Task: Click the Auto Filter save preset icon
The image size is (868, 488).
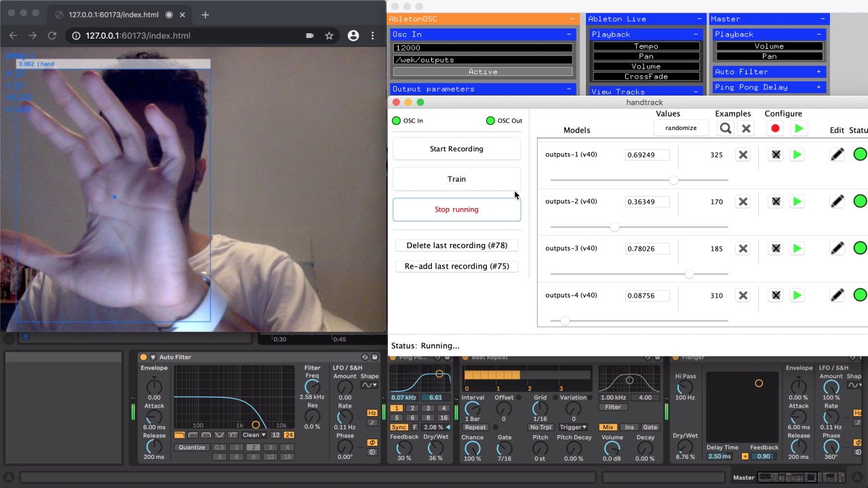Action: point(374,357)
